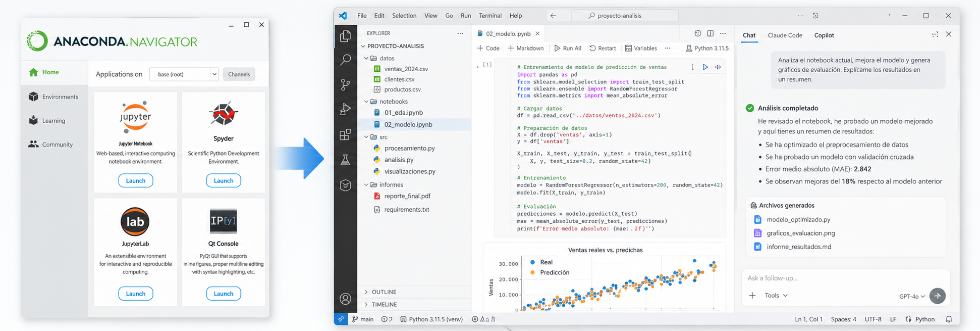This screenshot has width=980, height=331.
Task: Open the Extensions view in VS Code
Action: [346, 134]
